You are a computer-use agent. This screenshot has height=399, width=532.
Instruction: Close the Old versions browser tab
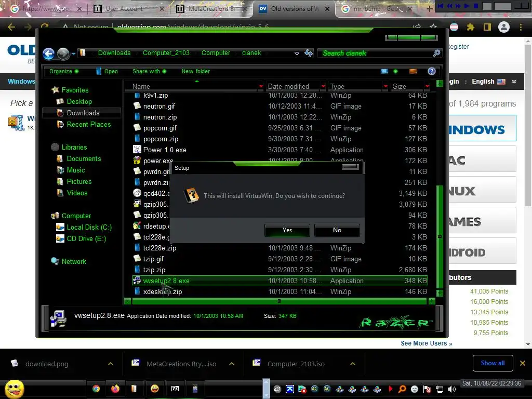click(x=327, y=9)
